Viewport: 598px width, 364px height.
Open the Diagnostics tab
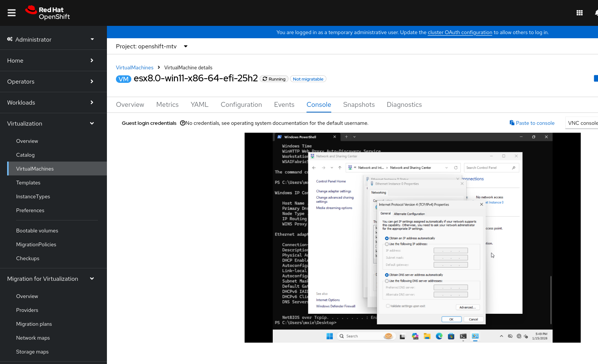(x=404, y=105)
